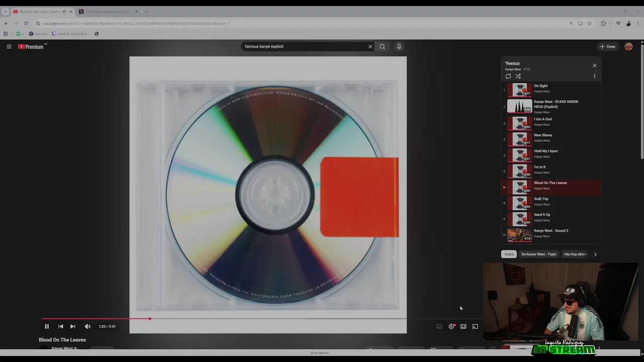Select I'm In It in playlist
The image size is (644, 362).
[551, 170]
